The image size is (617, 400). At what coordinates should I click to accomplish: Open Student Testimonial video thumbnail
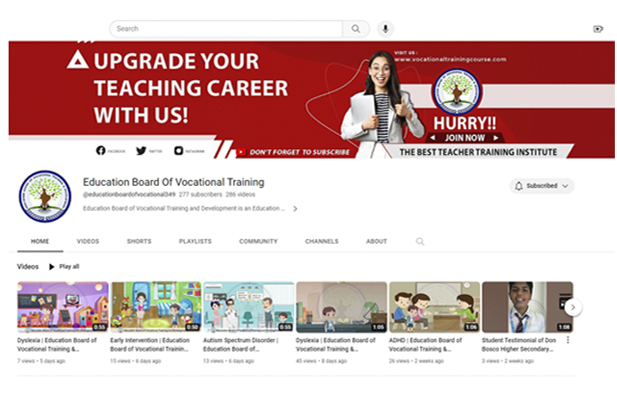pyautogui.click(x=527, y=307)
